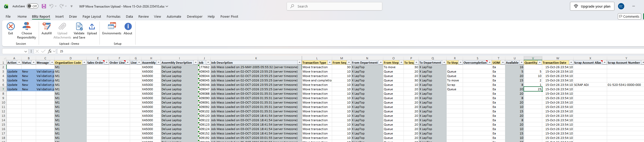Click the EC account avatar
Viewport: 644px width, 142px height.
click(x=621, y=6)
